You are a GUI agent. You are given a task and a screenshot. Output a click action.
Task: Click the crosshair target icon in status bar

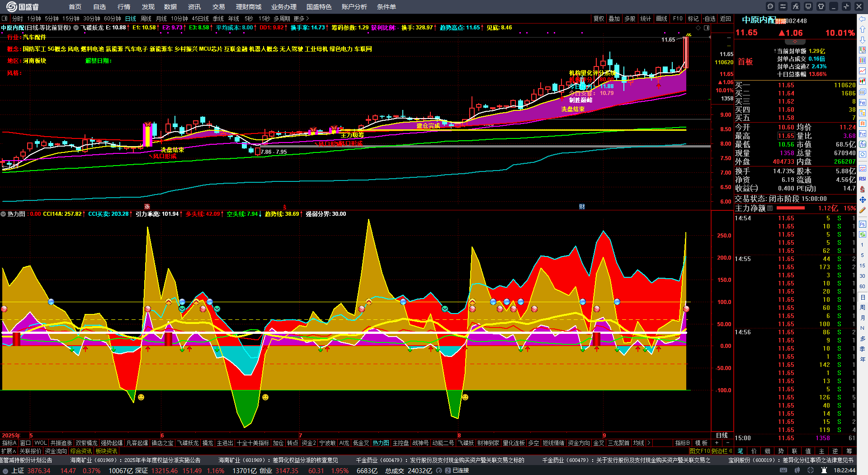[811, 470]
